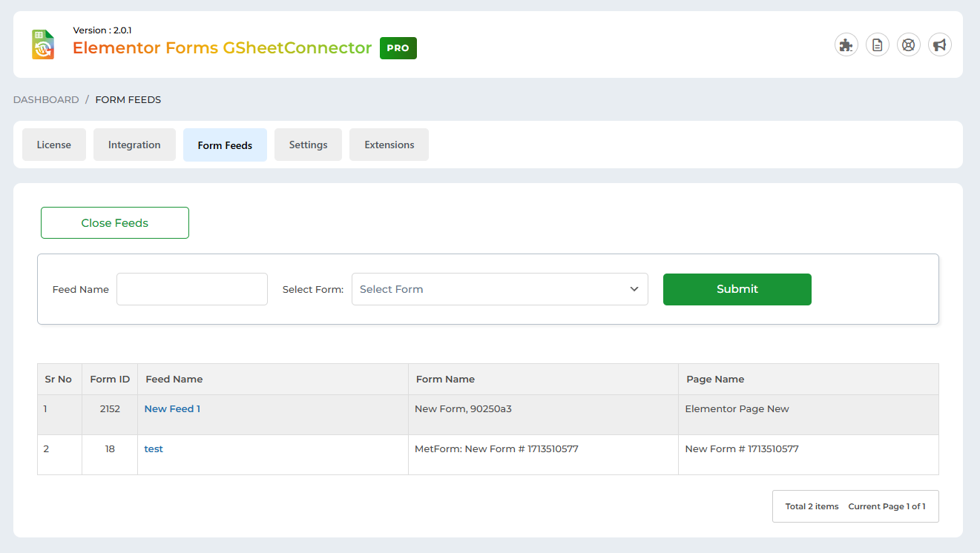Switch to the License tab

point(54,145)
